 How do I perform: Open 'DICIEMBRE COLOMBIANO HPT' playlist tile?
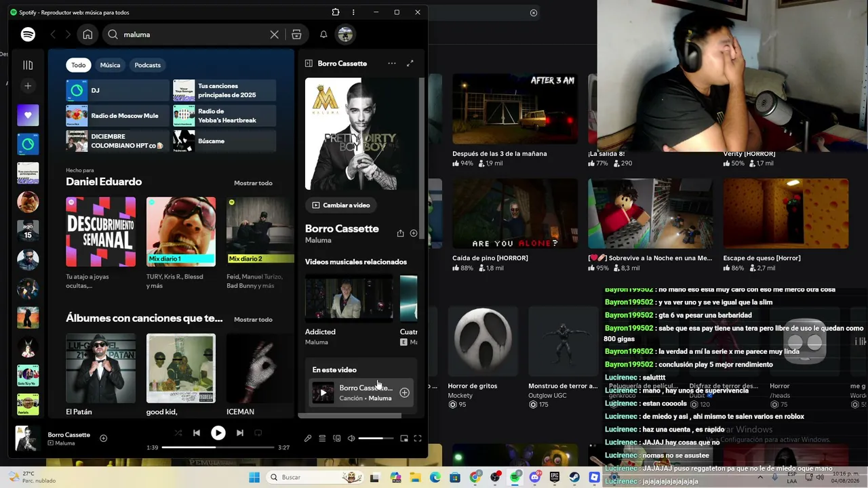click(x=117, y=141)
